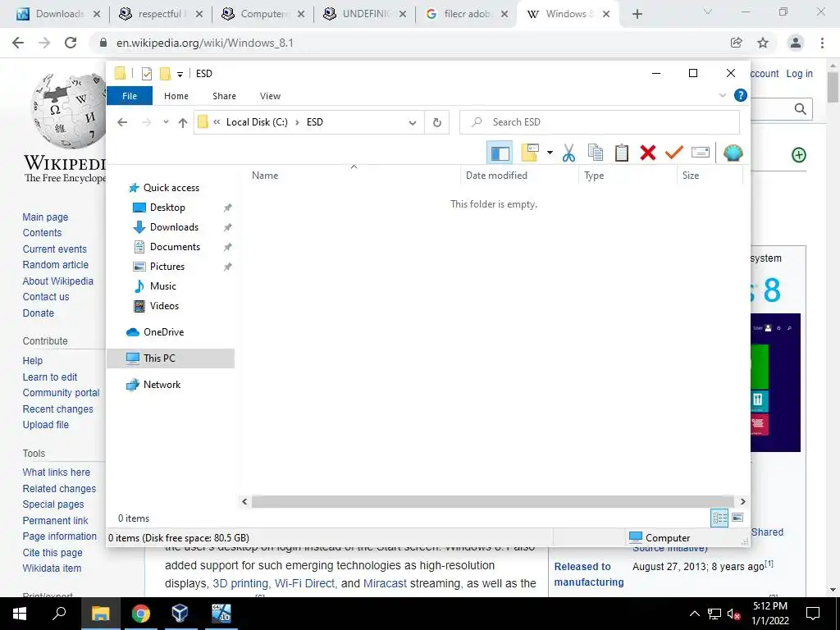Switch to Large icons view in status bar
This screenshot has width=840, height=630.
(x=737, y=518)
